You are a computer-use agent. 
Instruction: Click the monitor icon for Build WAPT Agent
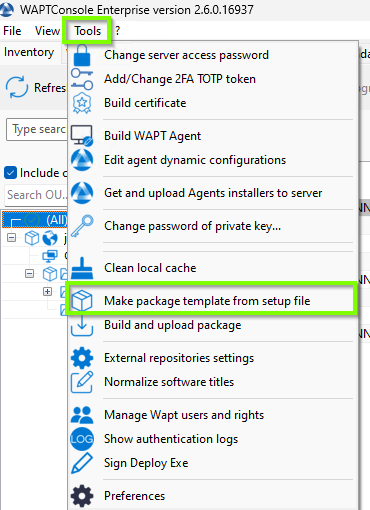tap(82, 136)
